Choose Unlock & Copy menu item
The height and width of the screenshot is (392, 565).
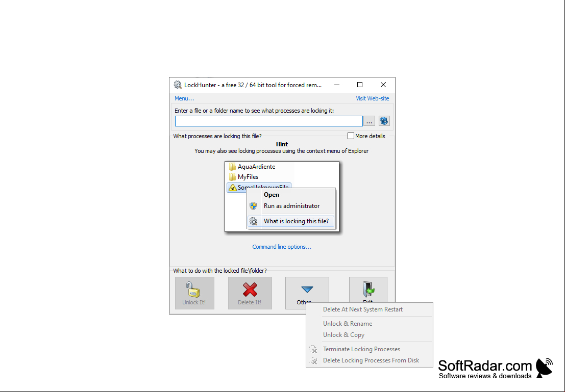pos(370,335)
